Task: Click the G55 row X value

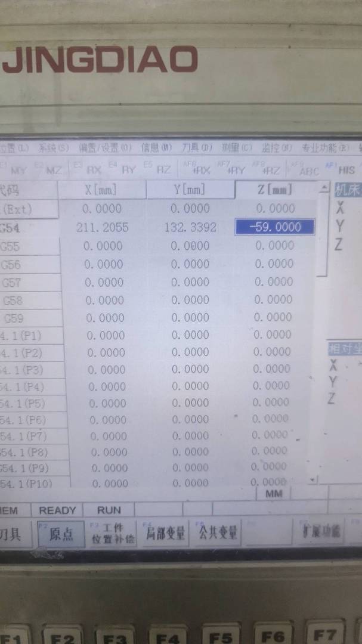Action: pos(103,246)
